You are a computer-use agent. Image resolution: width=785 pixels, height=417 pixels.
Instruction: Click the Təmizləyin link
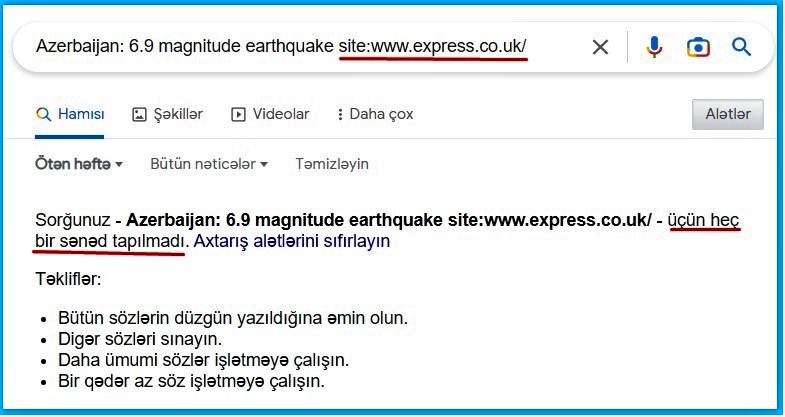point(332,163)
